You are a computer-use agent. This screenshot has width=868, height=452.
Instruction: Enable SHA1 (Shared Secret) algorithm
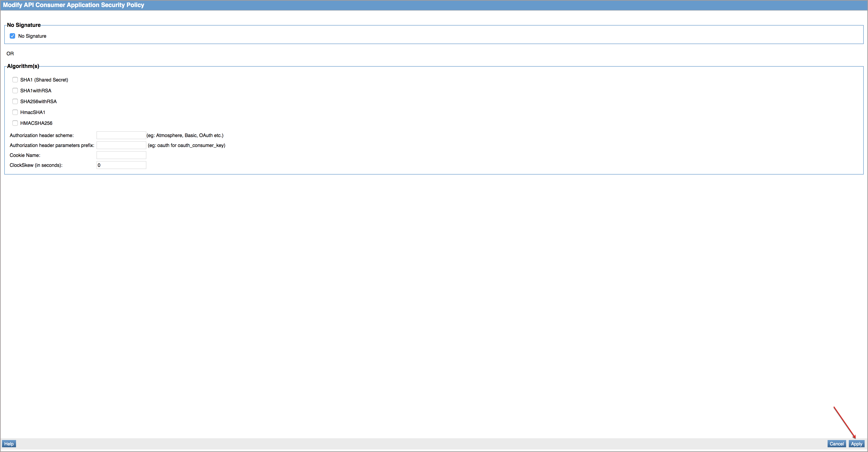point(14,79)
